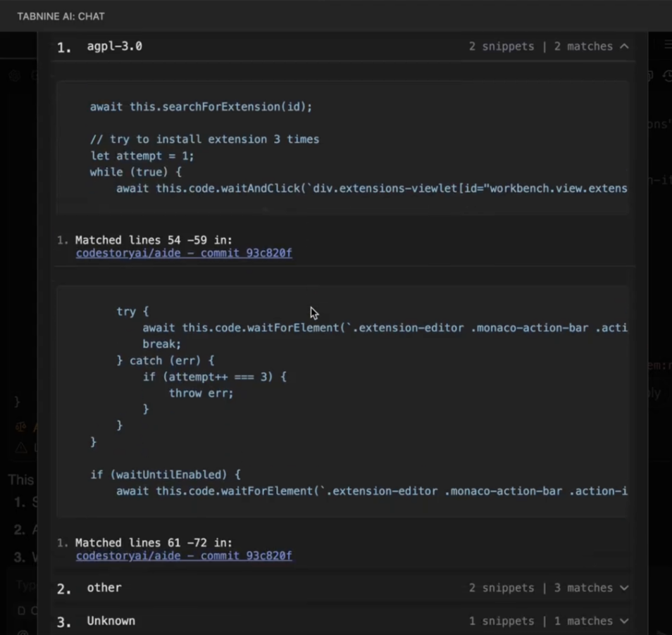
Task: Select the 'other' license heading
Action: click(x=104, y=588)
